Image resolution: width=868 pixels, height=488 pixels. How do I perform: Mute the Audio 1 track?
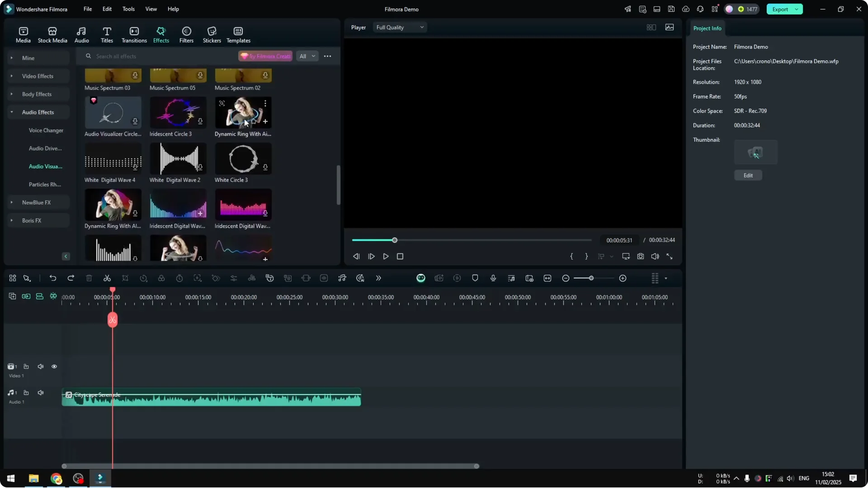pos(40,393)
